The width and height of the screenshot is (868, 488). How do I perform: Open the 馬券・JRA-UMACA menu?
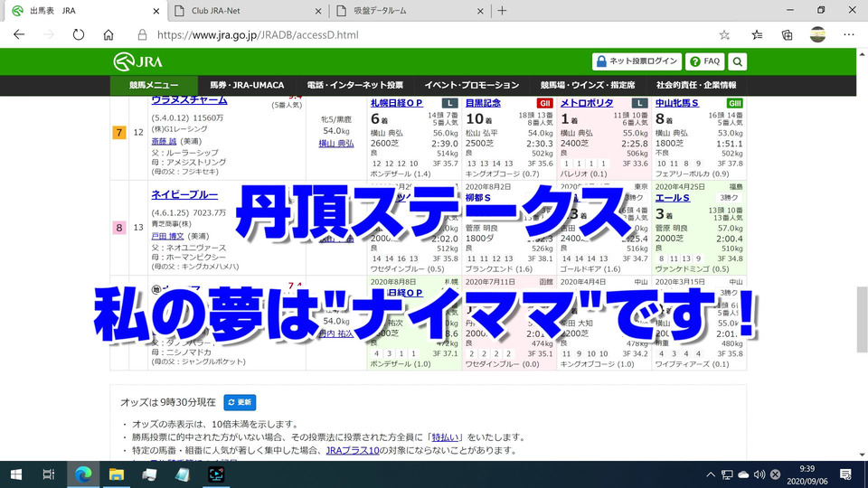click(x=247, y=85)
